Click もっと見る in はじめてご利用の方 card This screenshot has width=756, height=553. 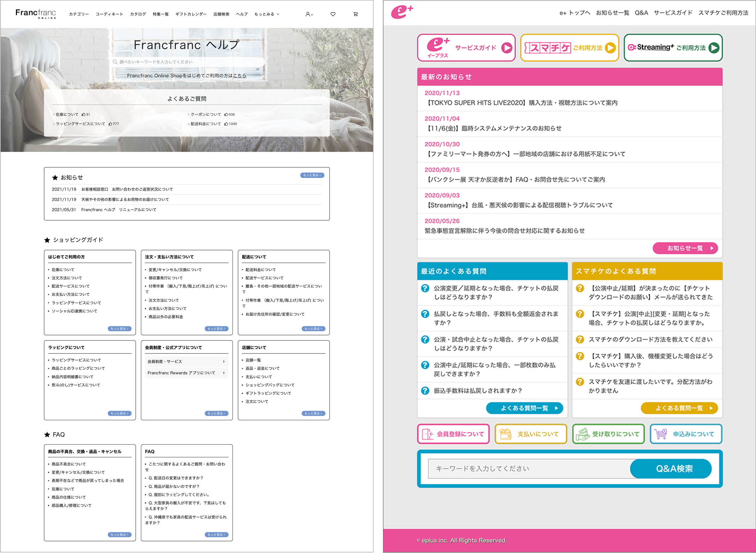tap(119, 329)
